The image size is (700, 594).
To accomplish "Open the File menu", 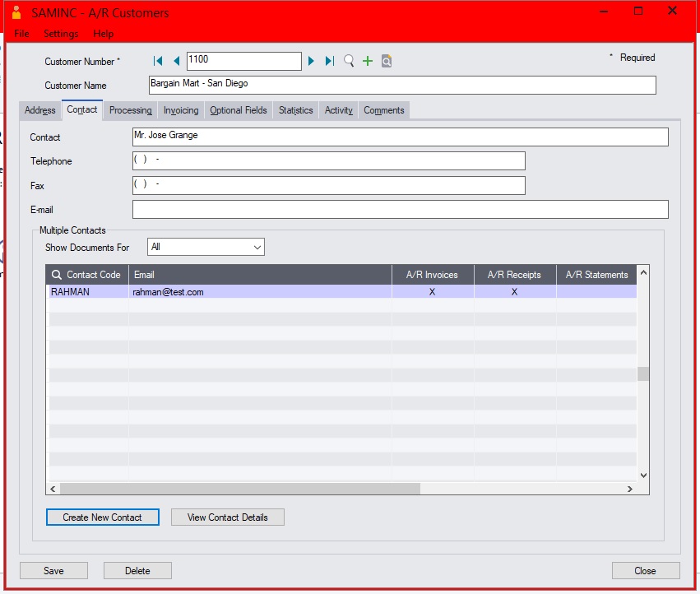I will point(21,34).
